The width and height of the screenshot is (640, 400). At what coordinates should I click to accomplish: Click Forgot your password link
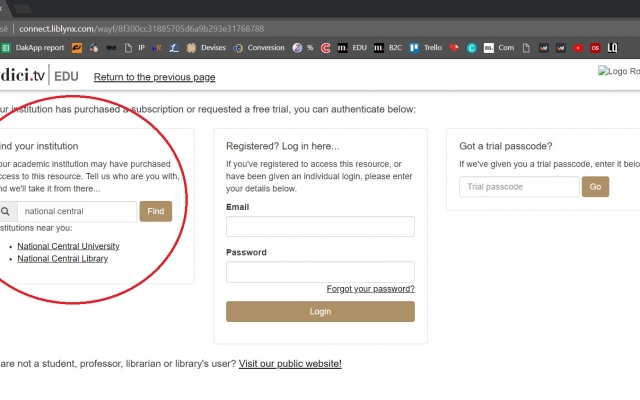pos(370,289)
